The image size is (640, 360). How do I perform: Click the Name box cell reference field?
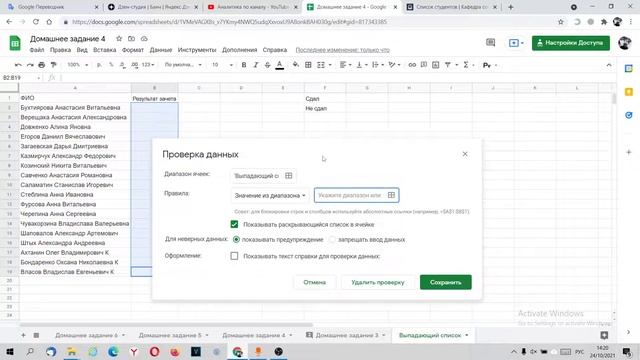point(21,78)
